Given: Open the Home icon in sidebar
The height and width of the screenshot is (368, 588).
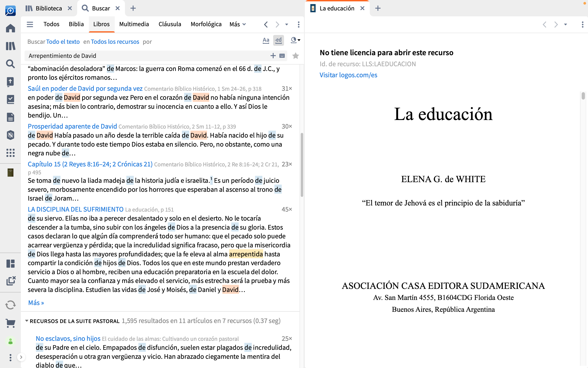Looking at the screenshot, I should pyautogui.click(x=10, y=28).
